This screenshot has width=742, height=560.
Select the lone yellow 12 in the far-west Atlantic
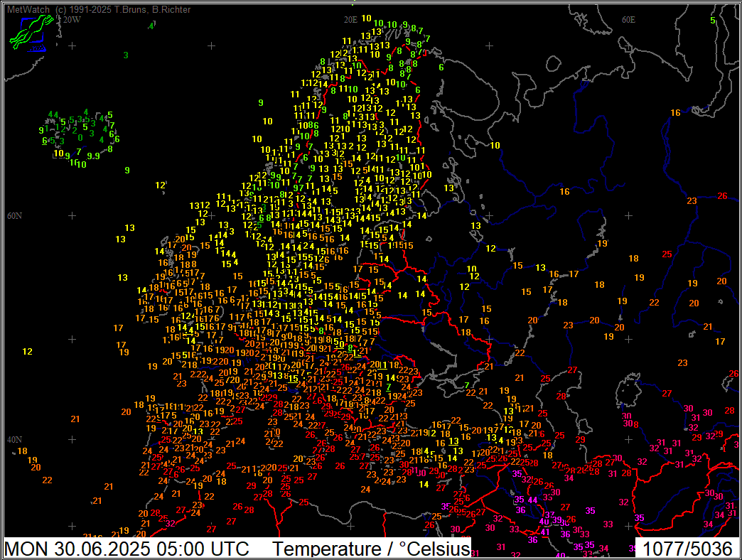[28, 351]
